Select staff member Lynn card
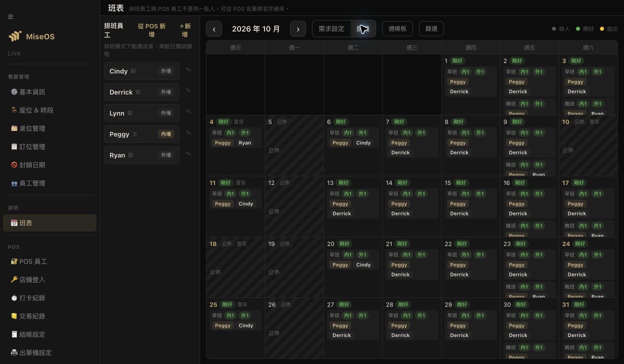Screen dimensions: 624x364 pyautogui.click(x=141, y=113)
